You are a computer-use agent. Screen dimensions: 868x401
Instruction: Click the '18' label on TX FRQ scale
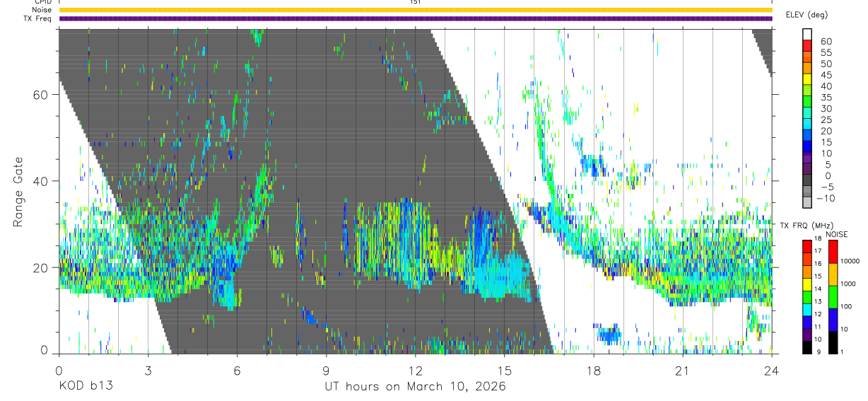point(818,238)
